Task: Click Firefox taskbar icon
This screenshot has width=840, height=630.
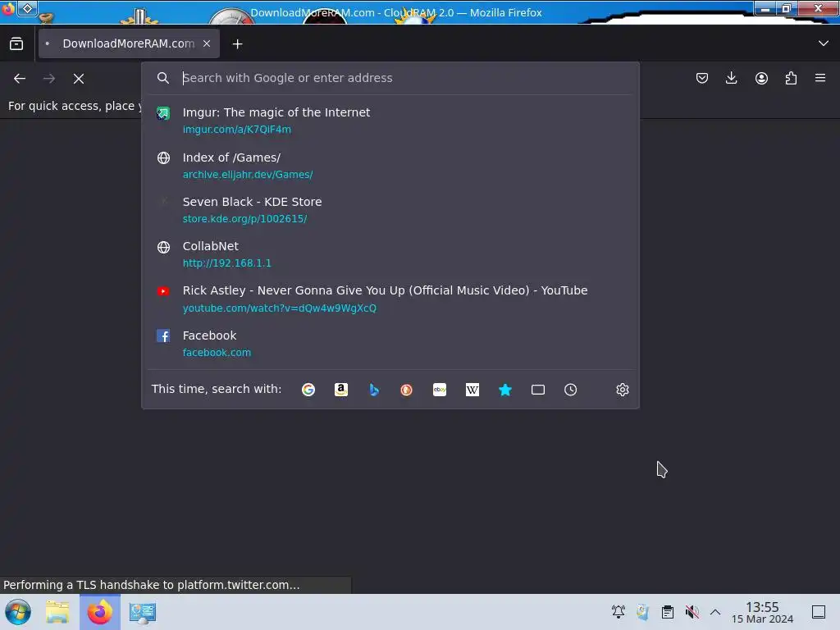Action: [x=100, y=612]
